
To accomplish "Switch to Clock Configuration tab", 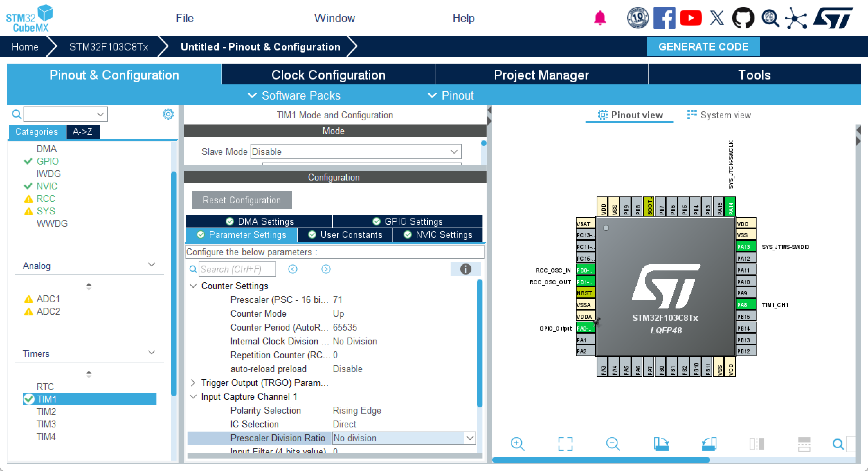I will (328, 75).
